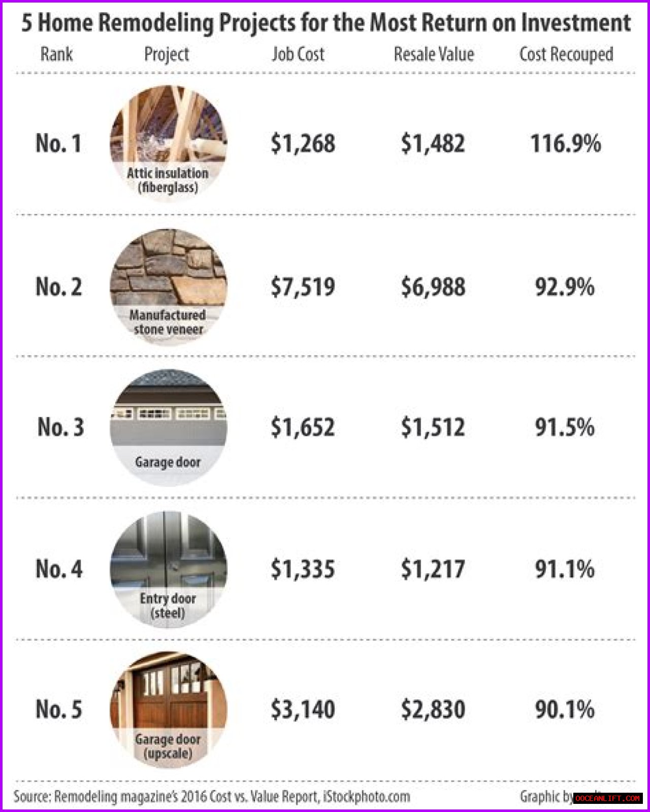Click the 116.9% cost recouped value
Screen dimensions: 650x812
566,144
